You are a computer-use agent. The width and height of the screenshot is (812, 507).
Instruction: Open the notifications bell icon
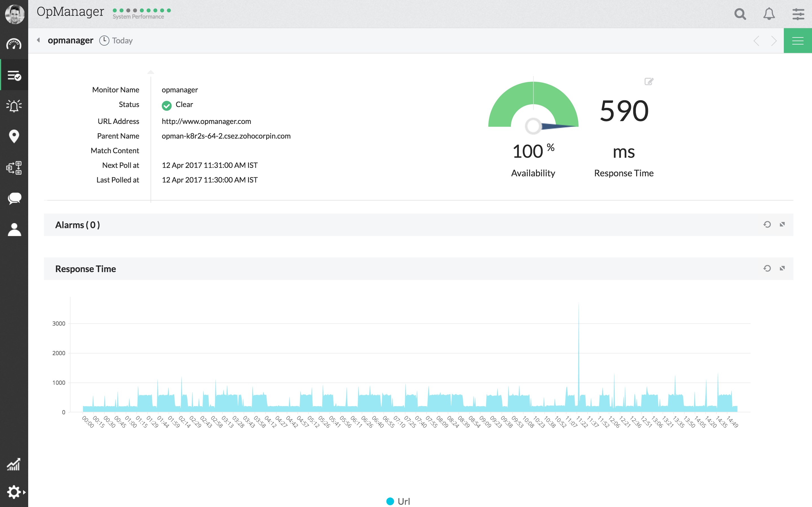click(x=769, y=14)
